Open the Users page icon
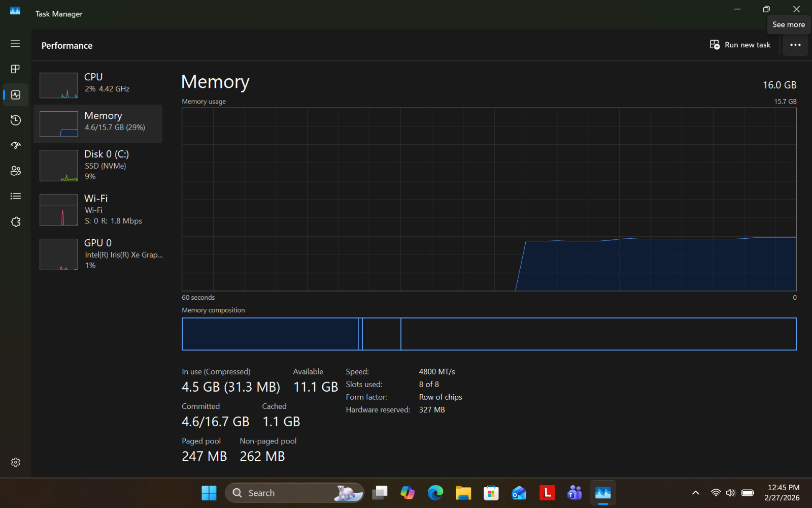 tap(15, 171)
